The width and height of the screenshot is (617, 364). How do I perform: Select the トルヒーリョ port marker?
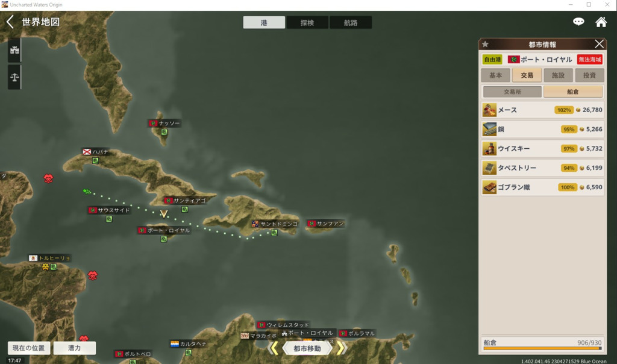[54, 267]
